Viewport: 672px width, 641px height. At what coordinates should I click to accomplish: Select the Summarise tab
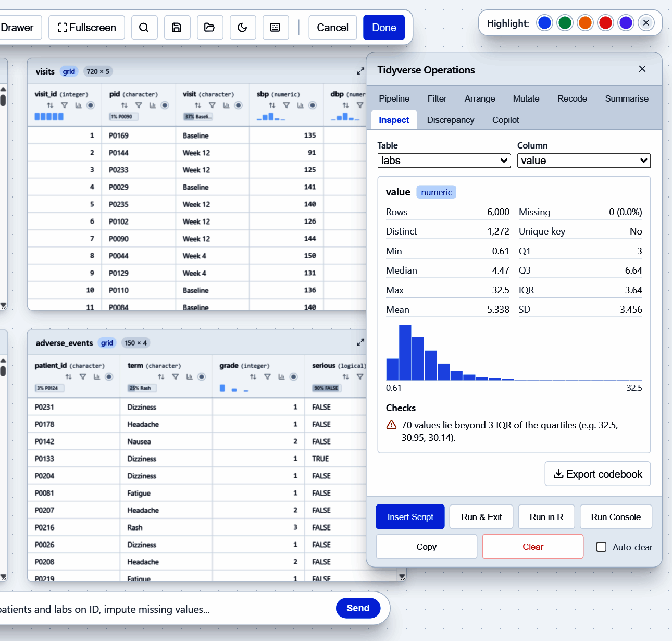point(627,98)
